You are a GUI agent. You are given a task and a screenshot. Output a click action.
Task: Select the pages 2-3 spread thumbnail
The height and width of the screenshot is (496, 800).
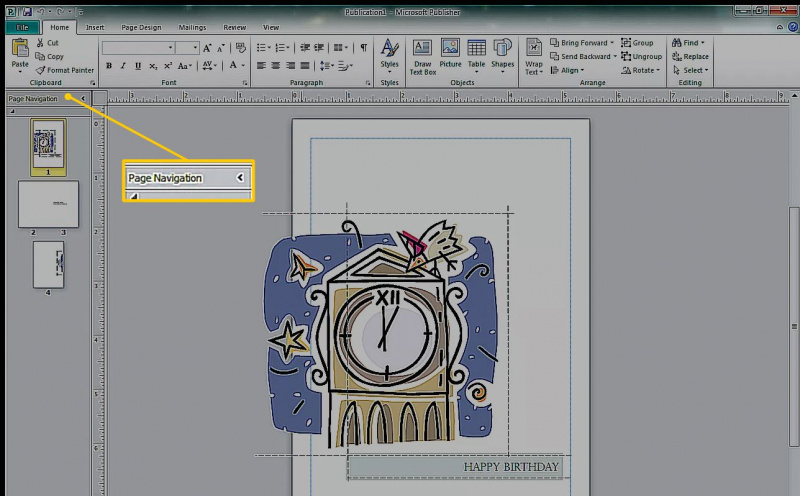point(48,204)
